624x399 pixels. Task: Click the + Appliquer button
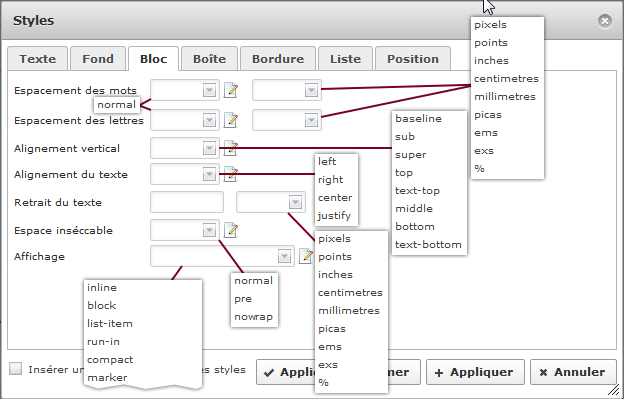475,372
